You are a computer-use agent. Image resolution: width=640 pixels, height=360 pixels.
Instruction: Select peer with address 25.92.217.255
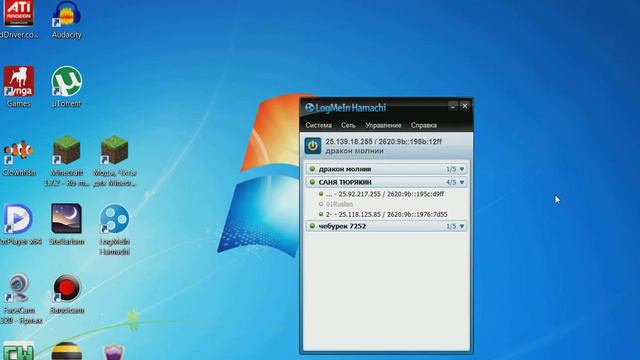(x=385, y=194)
